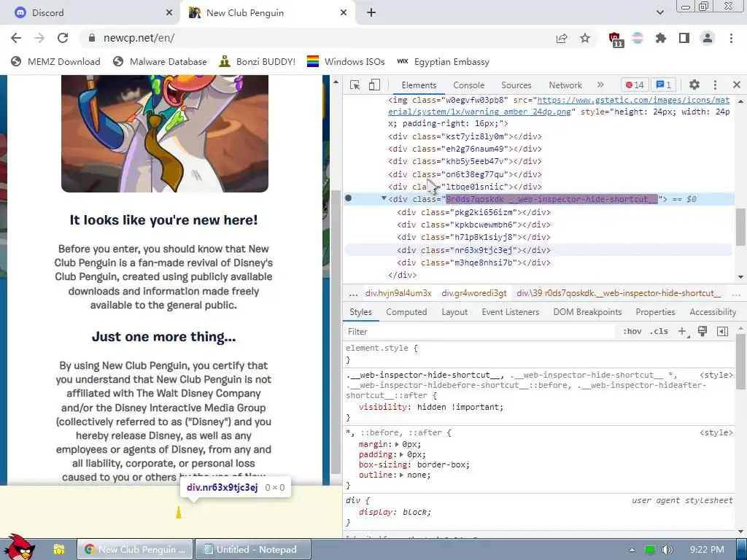Click the Filter styles input field
Screen dimensions: 747x560
(480, 332)
